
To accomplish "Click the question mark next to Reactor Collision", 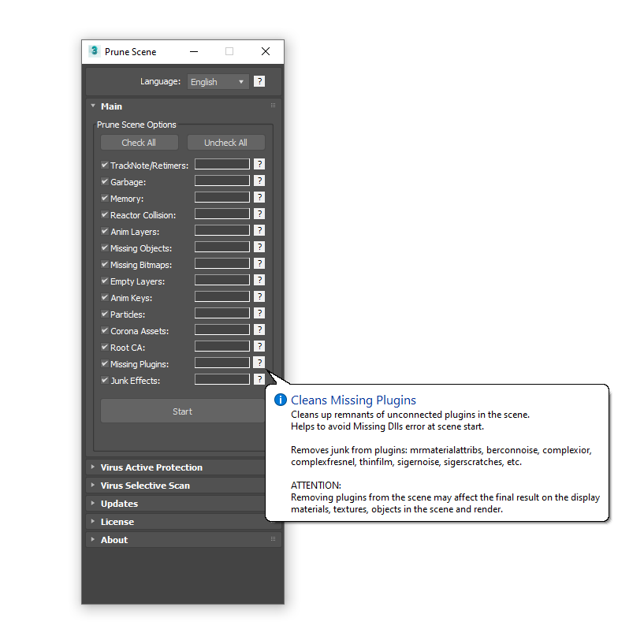I will tap(259, 214).
